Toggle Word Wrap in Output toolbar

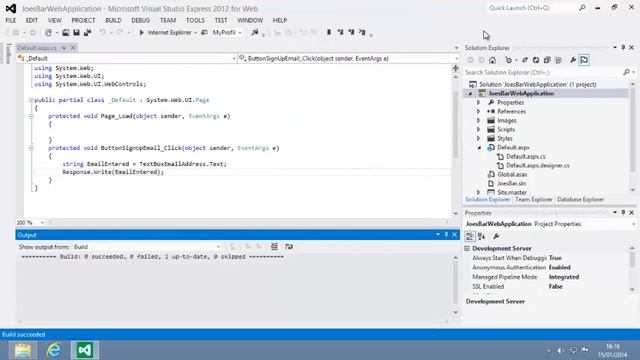(289, 246)
